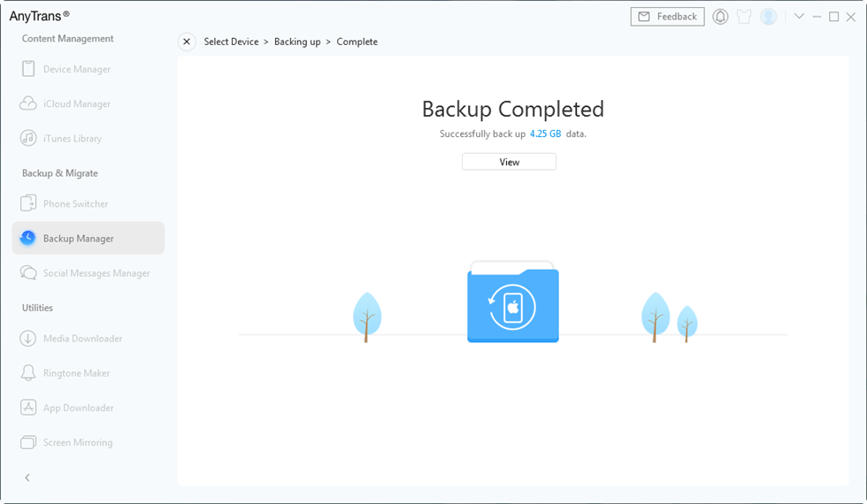
Task: Collapse the sidebar with left chevron
Action: (x=27, y=477)
